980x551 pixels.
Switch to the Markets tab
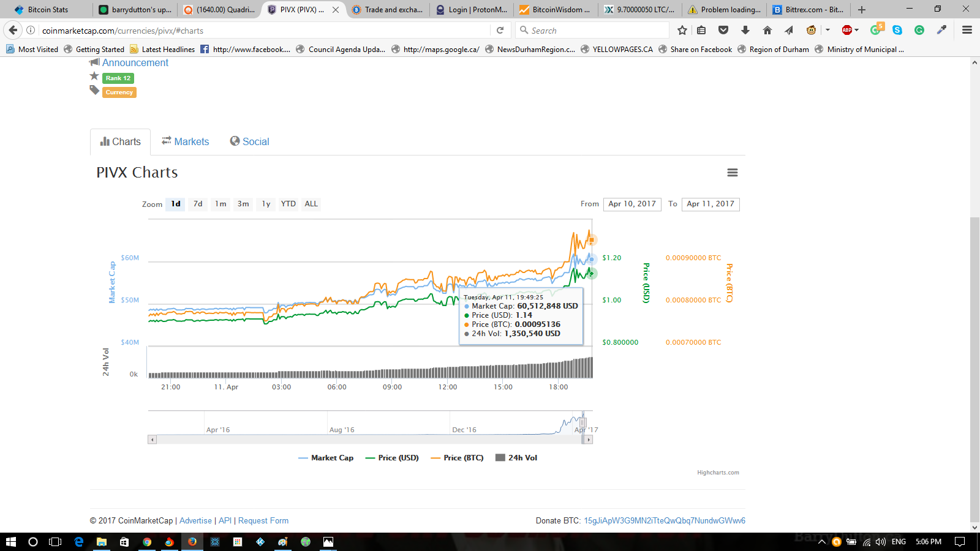tap(185, 141)
